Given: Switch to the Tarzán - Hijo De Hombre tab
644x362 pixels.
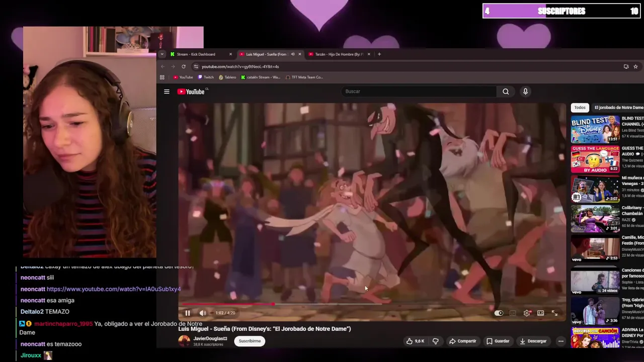Looking at the screenshot, I should click(x=338, y=54).
